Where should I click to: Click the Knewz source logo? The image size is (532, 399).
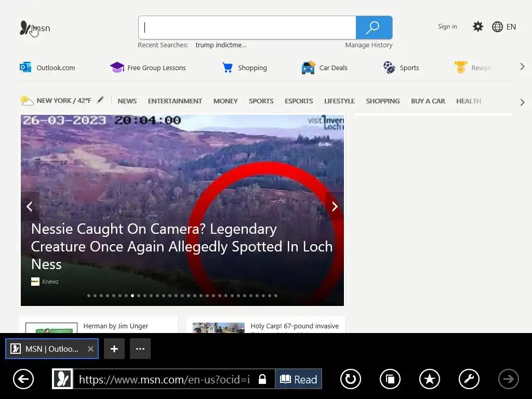click(35, 282)
